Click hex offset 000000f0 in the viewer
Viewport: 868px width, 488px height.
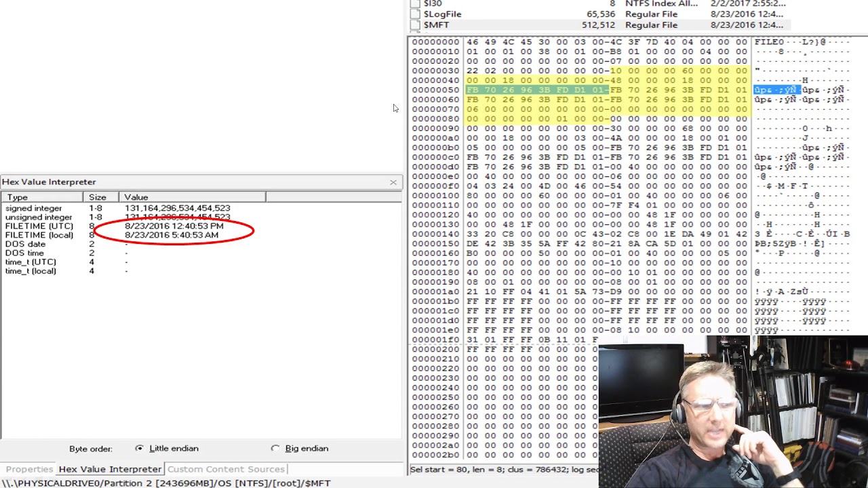click(435, 186)
